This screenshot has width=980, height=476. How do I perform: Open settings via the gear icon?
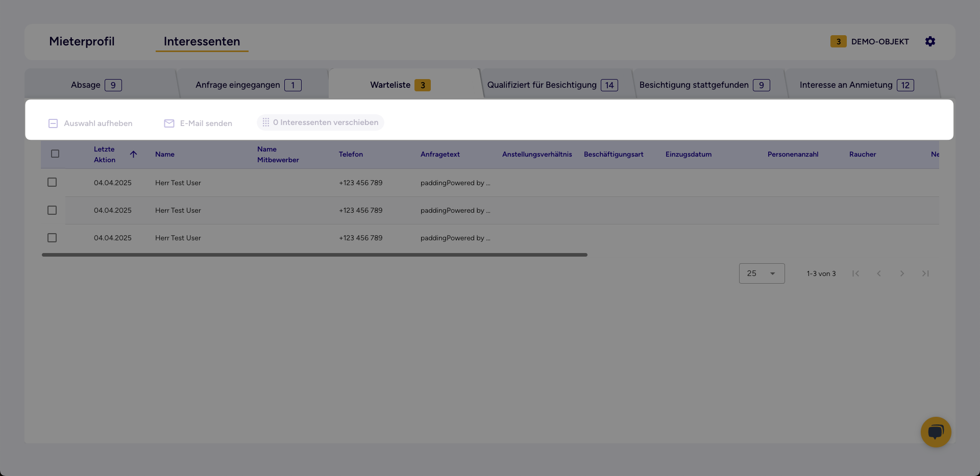coord(930,41)
